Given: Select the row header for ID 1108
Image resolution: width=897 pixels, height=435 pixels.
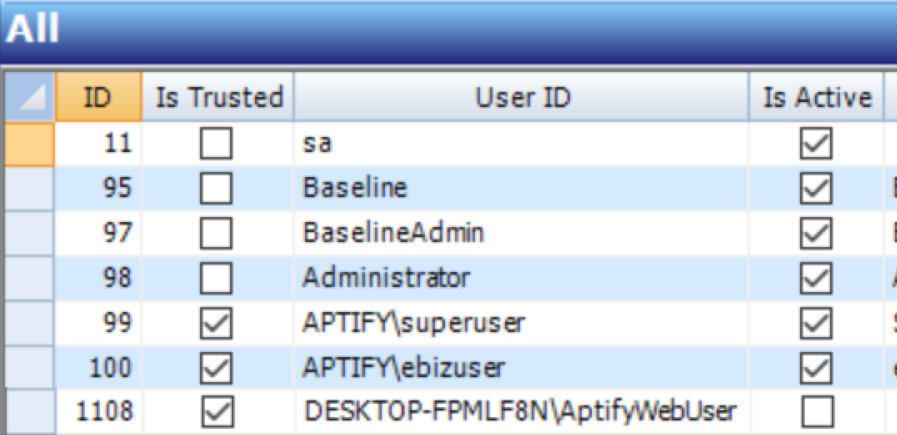Looking at the screenshot, I should [x=29, y=412].
